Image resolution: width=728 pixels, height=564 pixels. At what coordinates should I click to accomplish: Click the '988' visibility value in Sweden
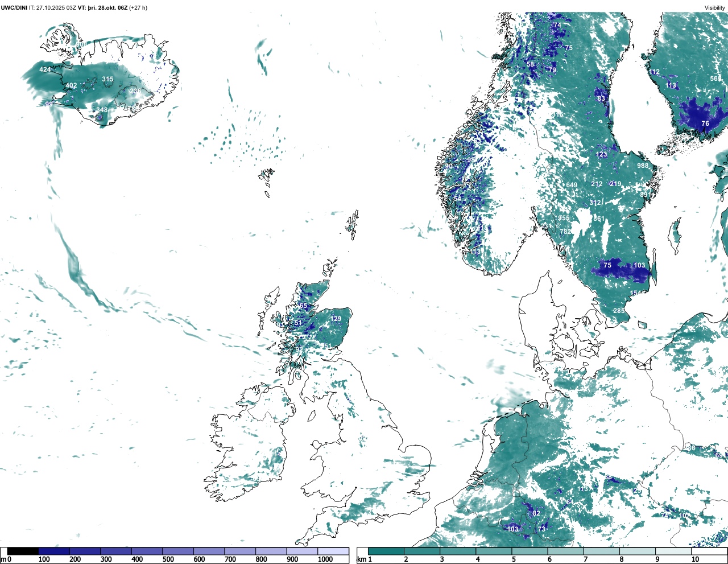pyautogui.click(x=643, y=166)
